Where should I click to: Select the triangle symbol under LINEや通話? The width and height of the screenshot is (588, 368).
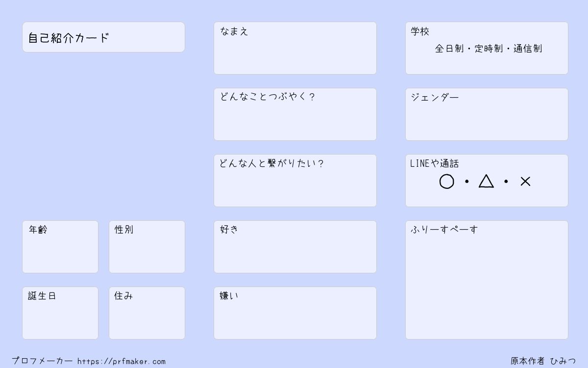[486, 181]
